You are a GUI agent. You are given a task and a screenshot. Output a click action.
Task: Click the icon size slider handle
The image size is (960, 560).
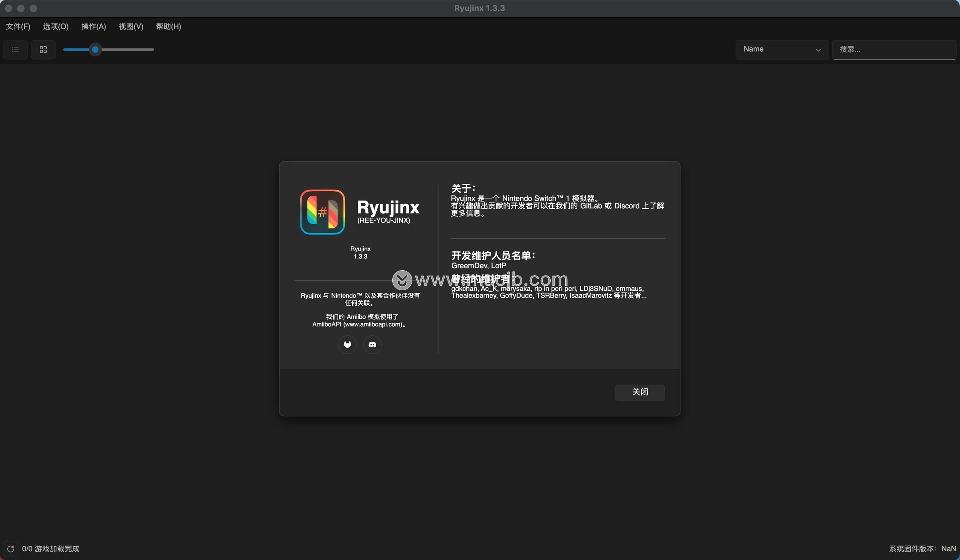click(x=95, y=50)
